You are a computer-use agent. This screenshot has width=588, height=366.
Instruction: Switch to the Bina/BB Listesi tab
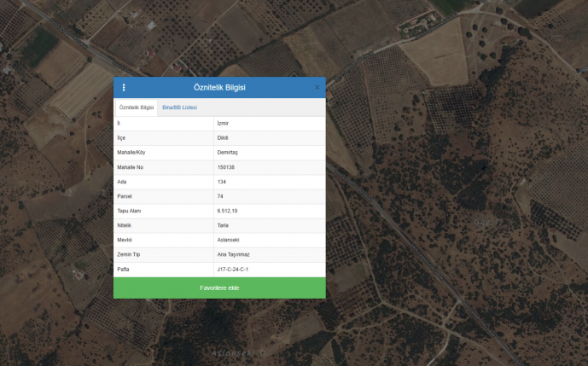pos(179,107)
